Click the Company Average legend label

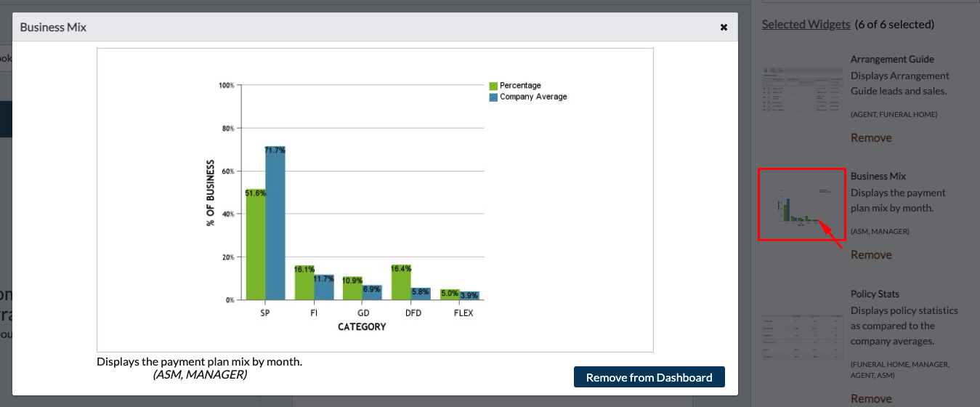tap(533, 97)
